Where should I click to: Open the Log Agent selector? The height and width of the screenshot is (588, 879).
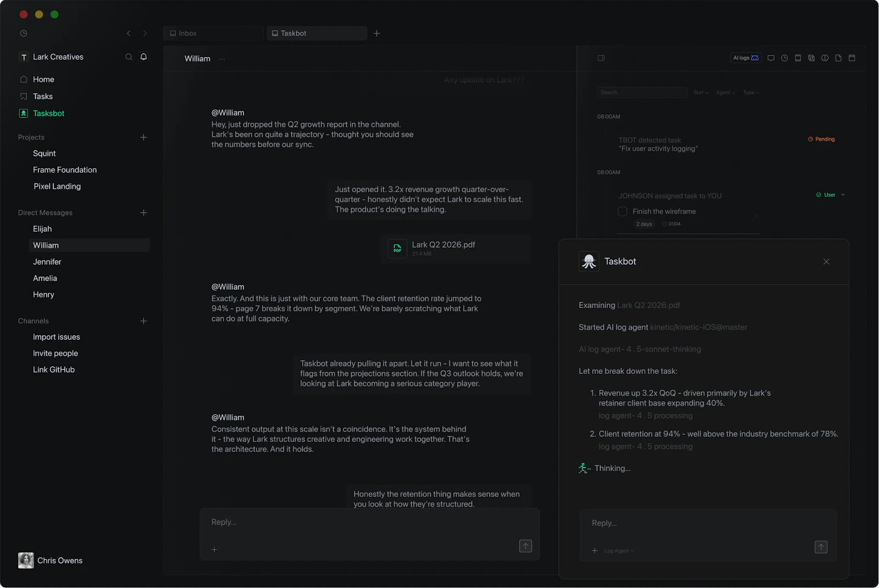coord(619,551)
